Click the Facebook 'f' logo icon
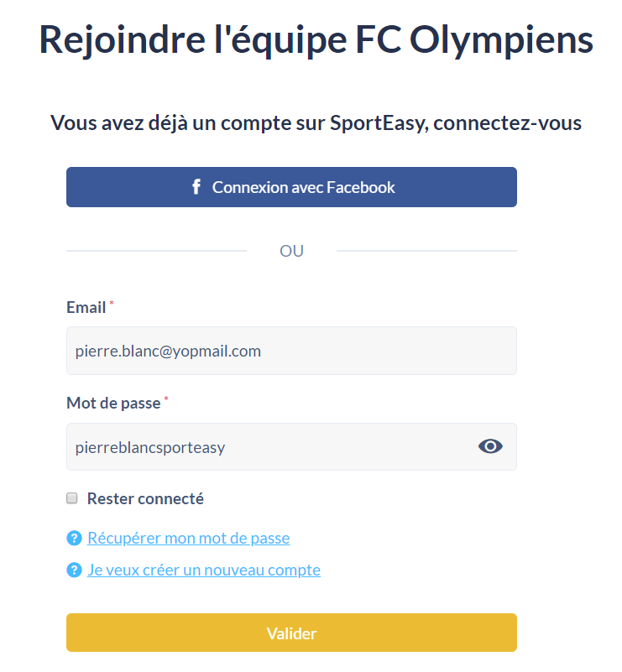 click(x=196, y=187)
